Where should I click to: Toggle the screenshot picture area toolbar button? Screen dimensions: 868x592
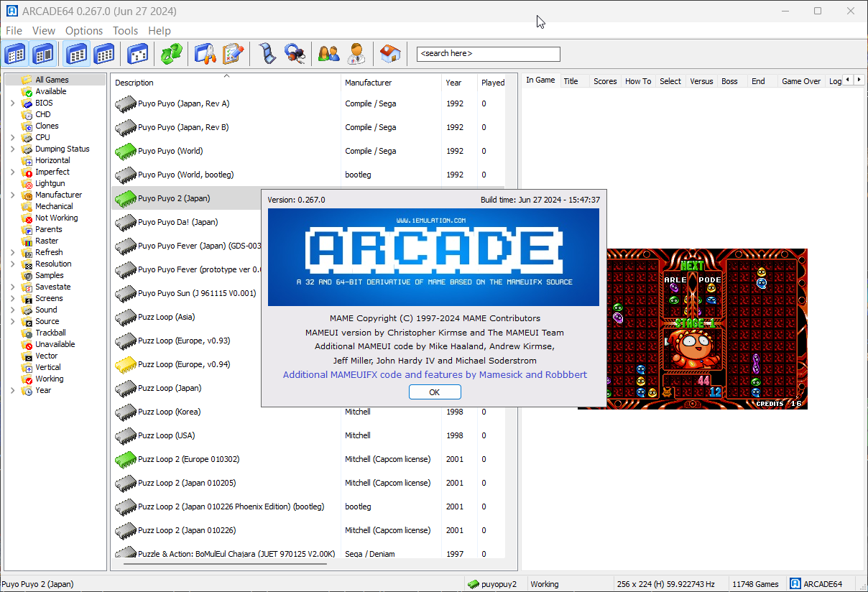tap(43, 54)
